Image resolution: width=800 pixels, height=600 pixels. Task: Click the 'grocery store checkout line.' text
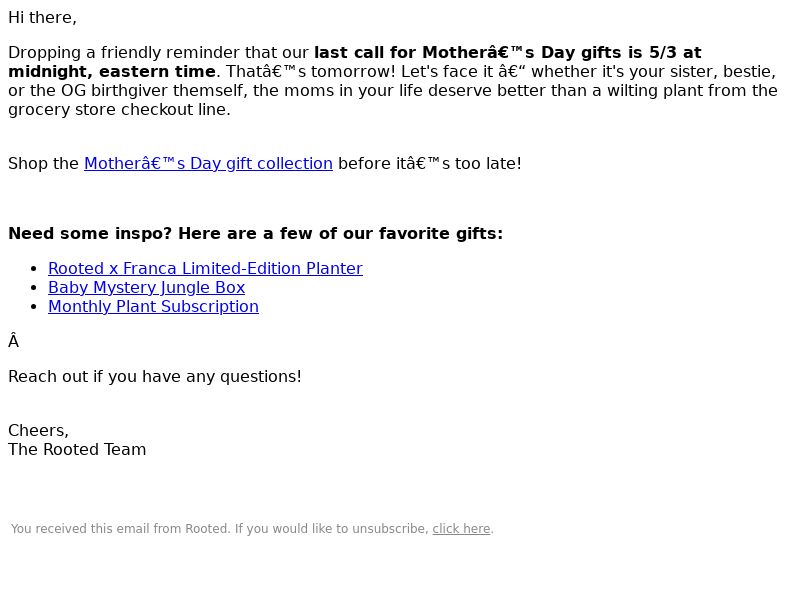pos(119,110)
